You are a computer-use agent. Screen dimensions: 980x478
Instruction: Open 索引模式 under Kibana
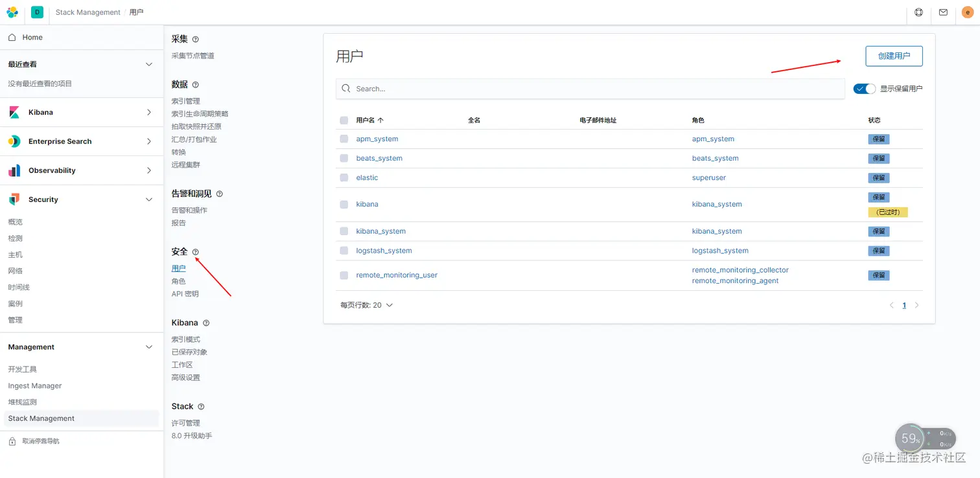186,339
